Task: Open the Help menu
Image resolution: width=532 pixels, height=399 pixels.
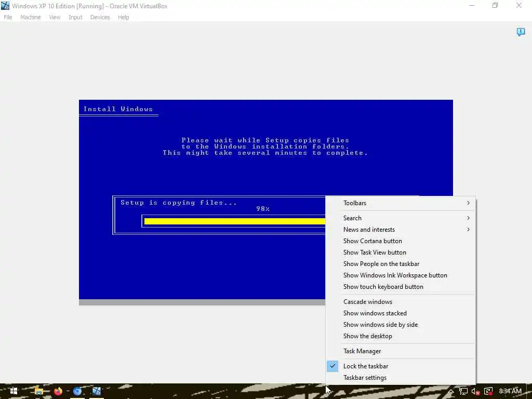Action: [124, 17]
